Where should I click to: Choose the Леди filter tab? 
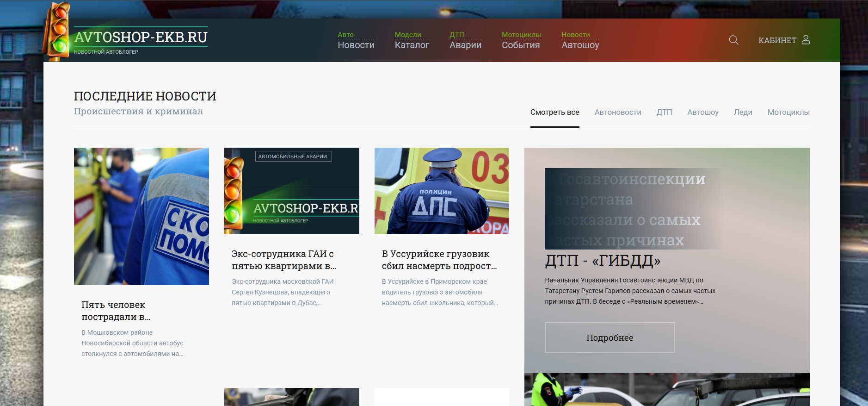click(x=743, y=112)
